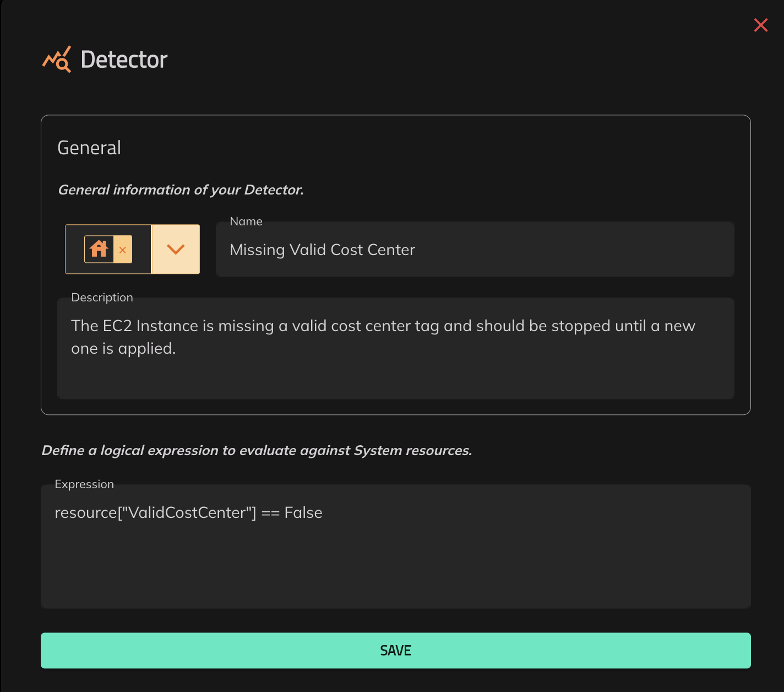The image size is (784, 692).
Task: Click "EC2" in the description text
Action: click(117, 326)
